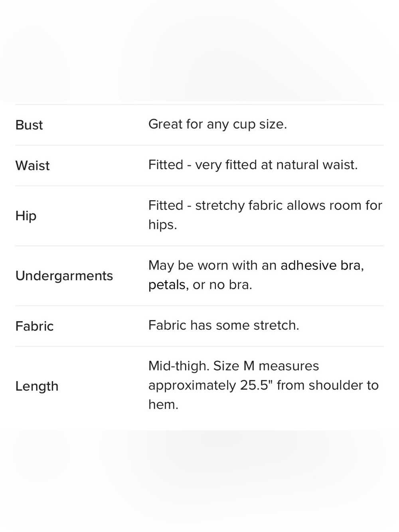Screen dimensions: 399x532
Task: Click 'stretchy fabric allows room for hips' text
Action: (x=265, y=215)
